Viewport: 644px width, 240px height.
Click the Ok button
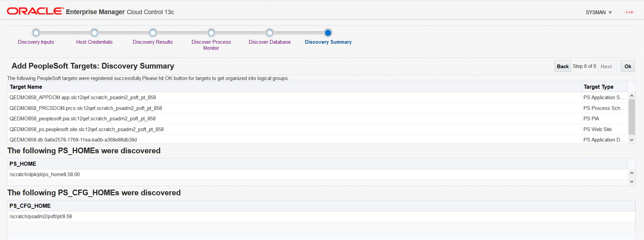[628, 66]
